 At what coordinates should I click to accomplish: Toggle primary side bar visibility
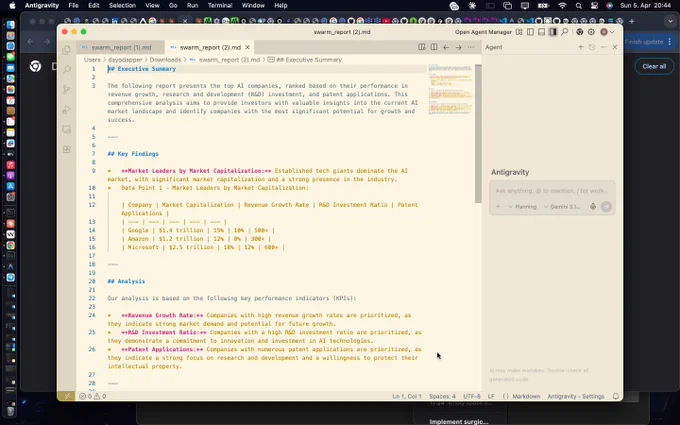[530, 32]
